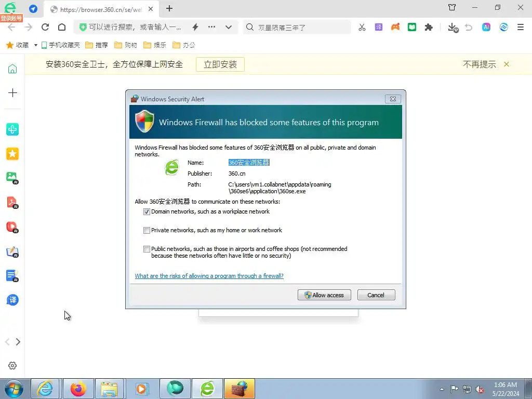532x399 pixels.
Task: Open the AI image sidebar tool
Action: [12, 178]
